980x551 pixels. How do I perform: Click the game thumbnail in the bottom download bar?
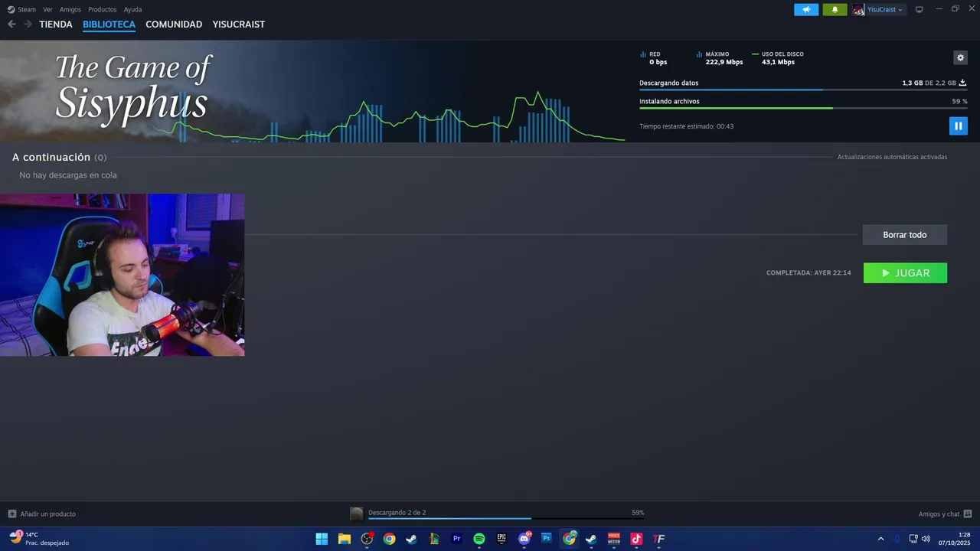pos(356,514)
